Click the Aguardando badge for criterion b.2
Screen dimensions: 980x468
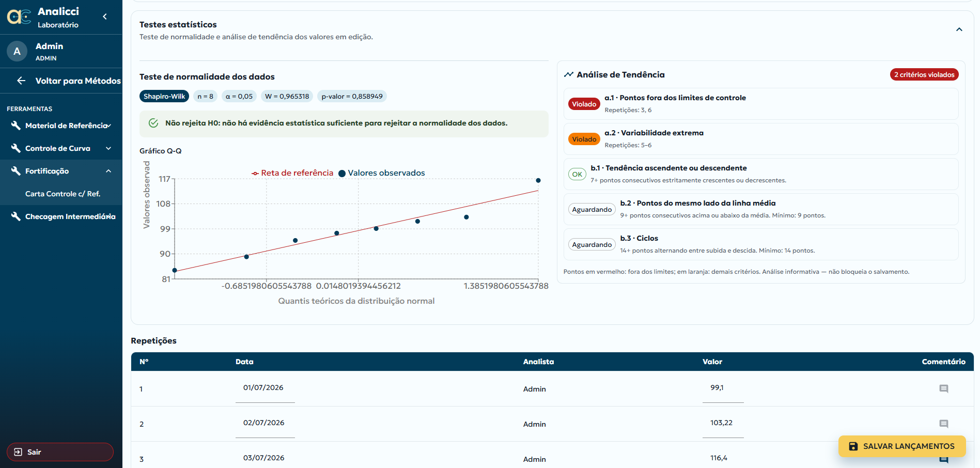[592, 209]
